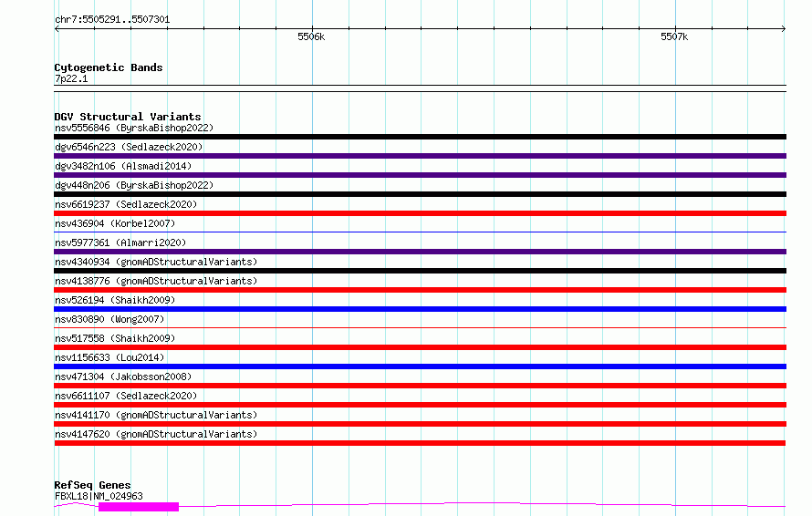The height and width of the screenshot is (516, 812).
Task: Click variant label dgv448n206 (ByrskaBishop2022)
Action: [134, 185]
